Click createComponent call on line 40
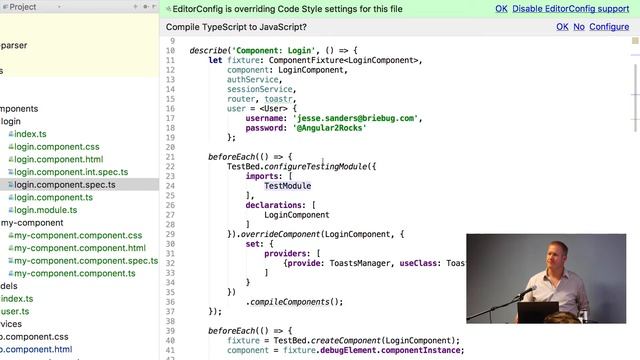 [345, 340]
